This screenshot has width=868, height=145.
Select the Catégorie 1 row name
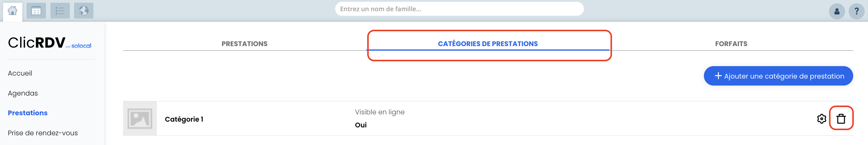[184, 119]
